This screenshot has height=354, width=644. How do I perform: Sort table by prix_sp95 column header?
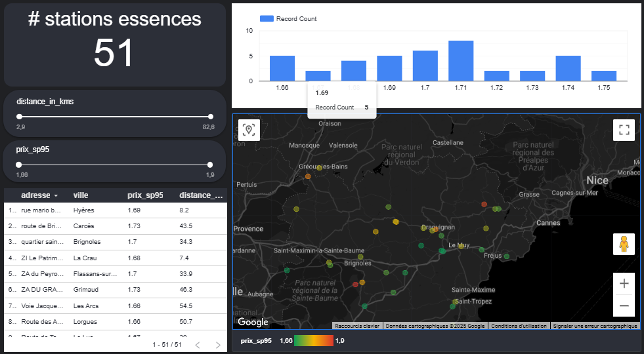pyautogui.click(x=145, y=195)
